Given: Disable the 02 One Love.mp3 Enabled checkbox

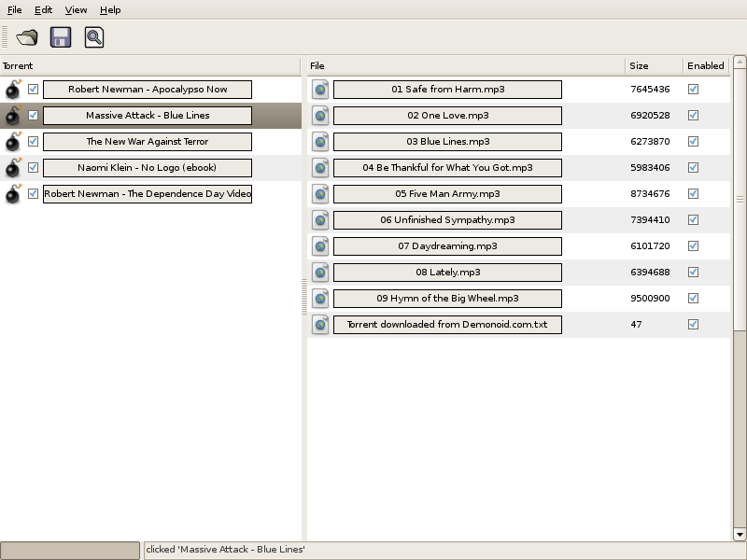Looking at the screenshot, I should click(x=693, y=115).
